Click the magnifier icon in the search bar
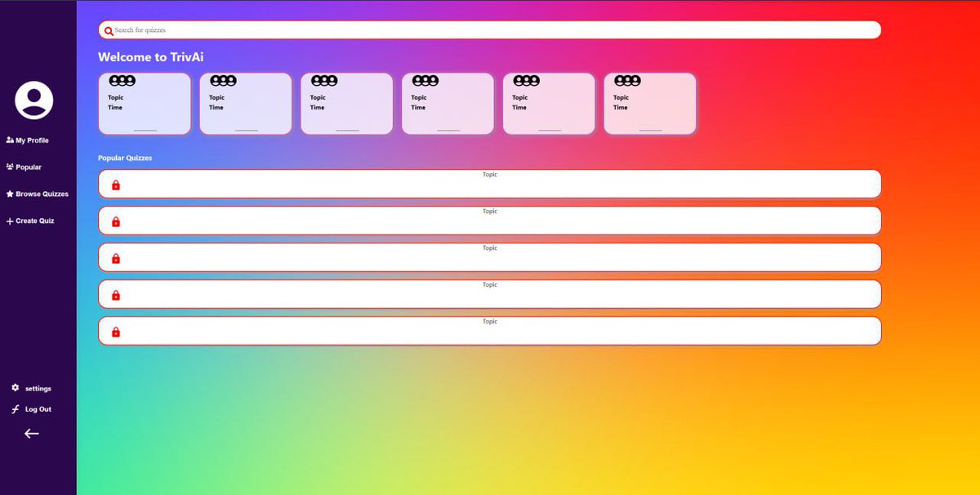980x495 pixels. point(109,31)
